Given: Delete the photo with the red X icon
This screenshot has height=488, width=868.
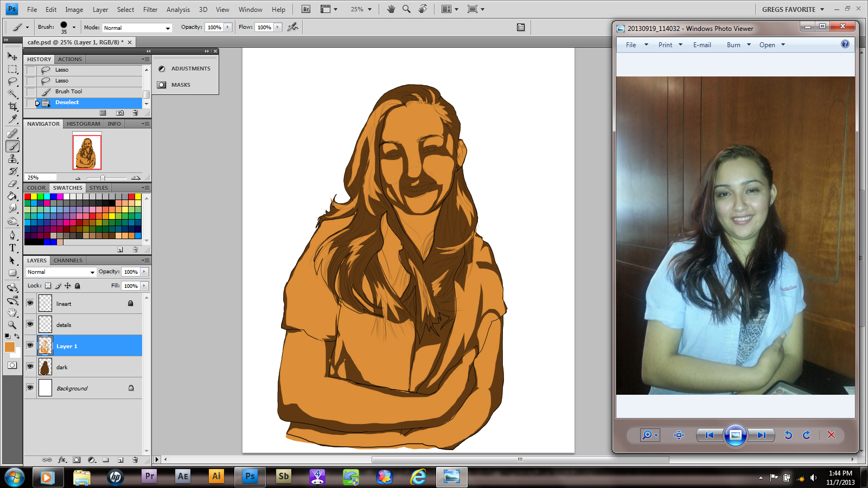Looking at the screenshot, I should [831, 435].
